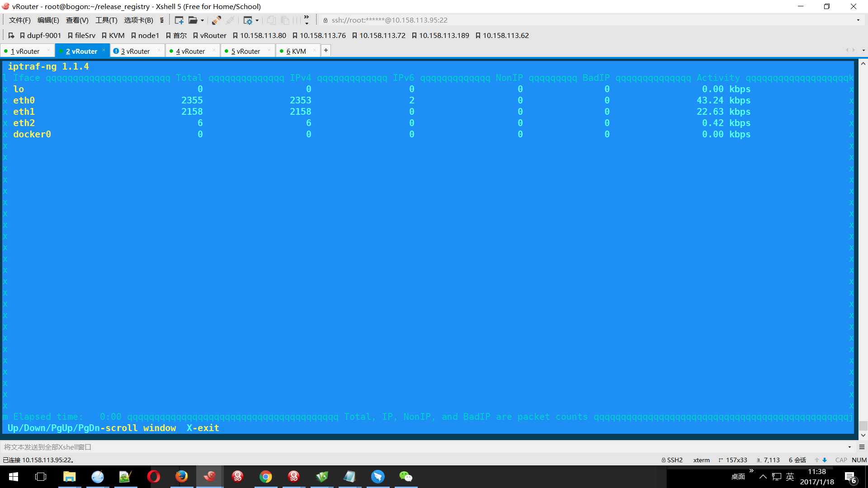Toggle eth2 interface display
868x488 pixels.
[23, 123]
